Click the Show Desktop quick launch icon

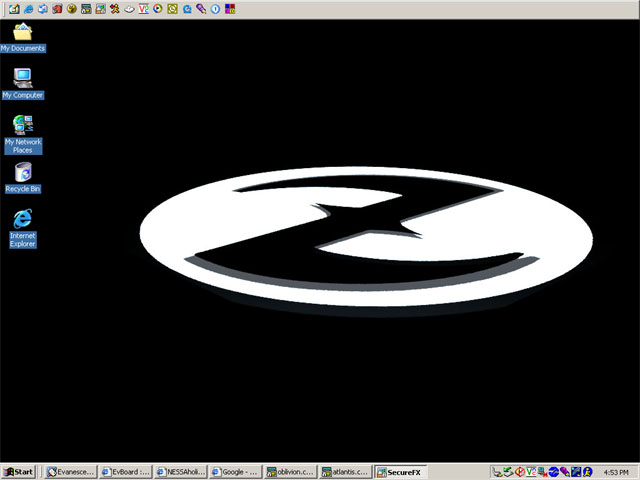14,9
